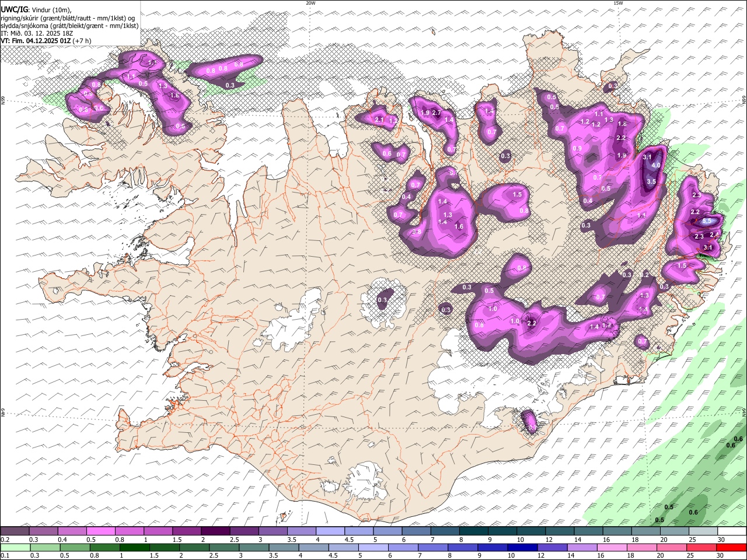The image size is (747, 560).
Task: Click the 0.9 value in northeast Iceland
Action: pyautogui.click(x=577, y=149)
